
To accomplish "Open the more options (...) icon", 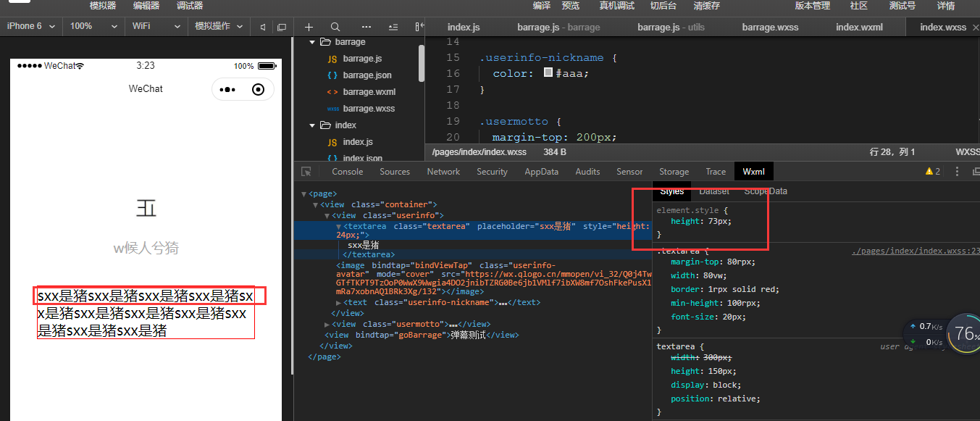I will [366, 25].
